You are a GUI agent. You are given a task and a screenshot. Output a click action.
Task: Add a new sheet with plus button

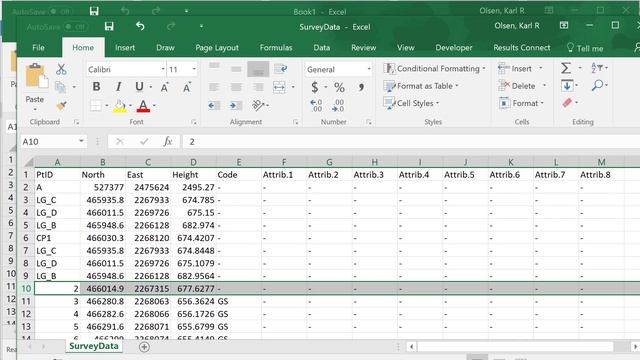coord(144,347)
